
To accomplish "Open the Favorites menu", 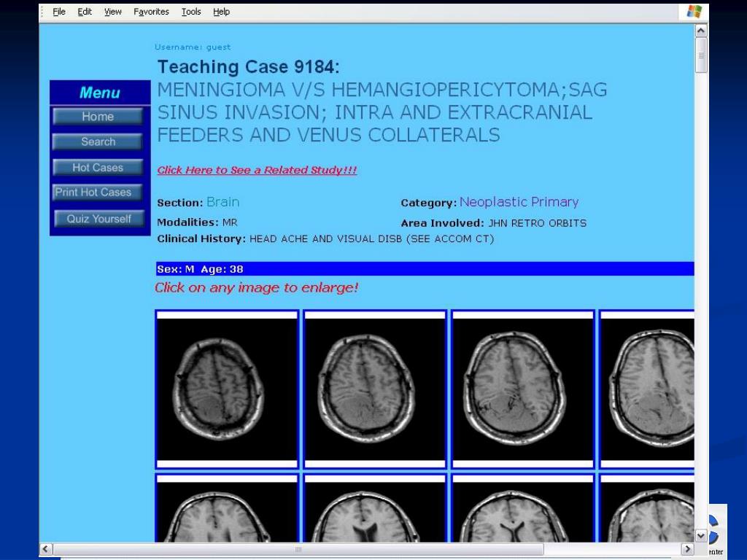I will 151,12.
